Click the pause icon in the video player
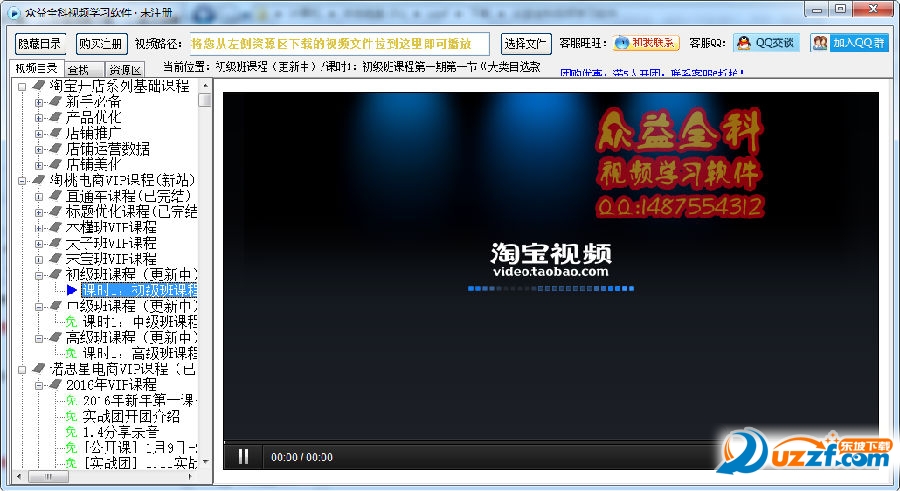Viewport: 900px width, 491px height. (x=243, y=457)
